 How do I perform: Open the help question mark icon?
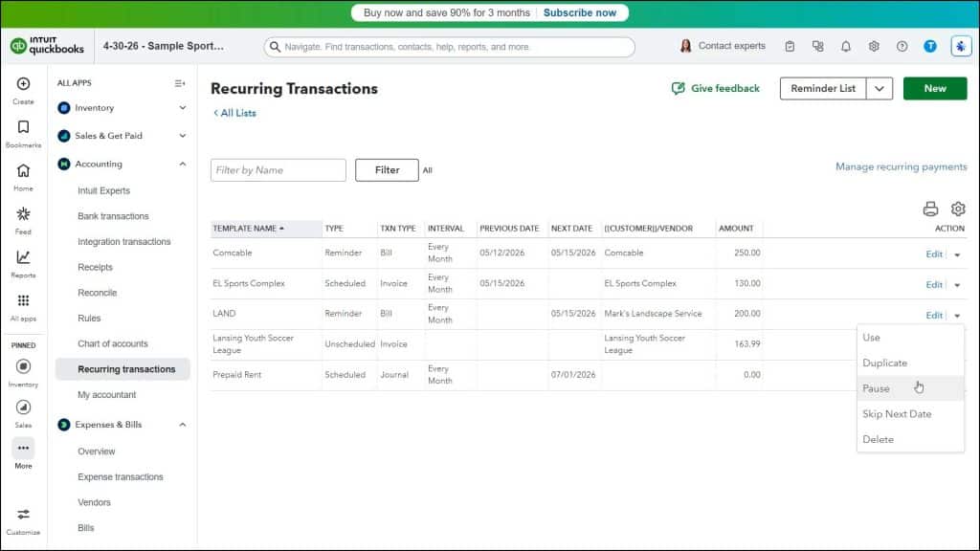pos(902,46)
